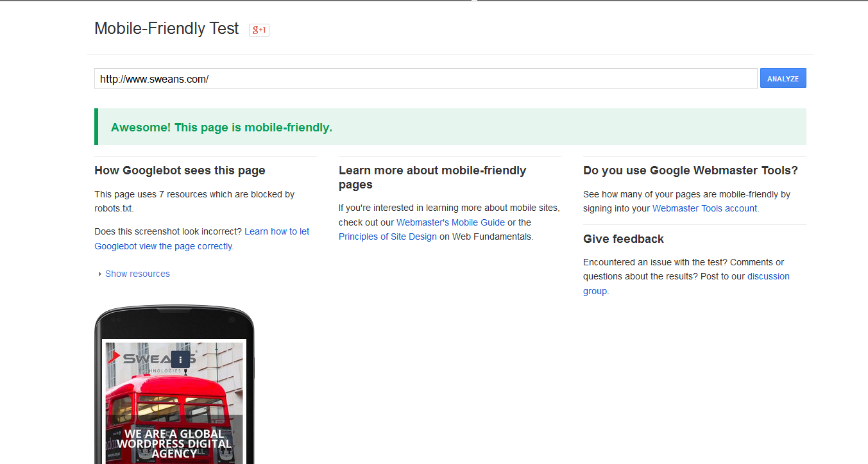
Task: Click "WE ARE A GLOBAL WORDPRESS DIGITAL AGENCY" text
Action: pyautogui.click(x=174, y=443)
